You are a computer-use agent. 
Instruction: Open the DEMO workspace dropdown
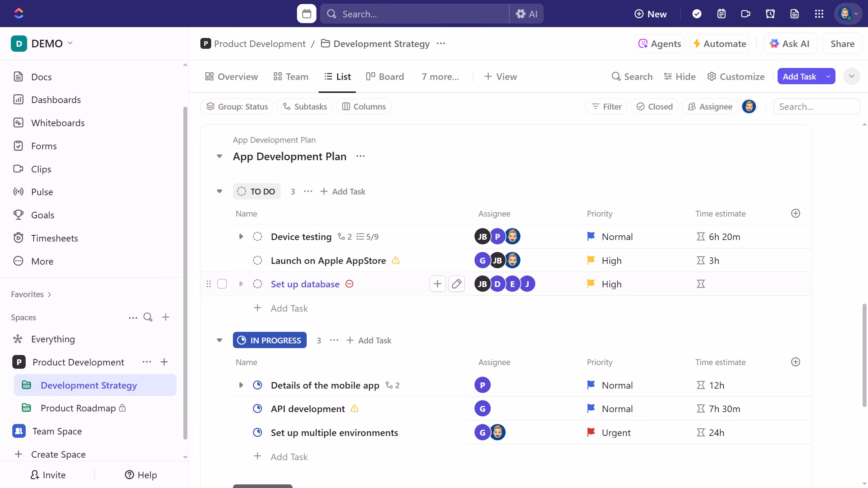pos(43,43)
